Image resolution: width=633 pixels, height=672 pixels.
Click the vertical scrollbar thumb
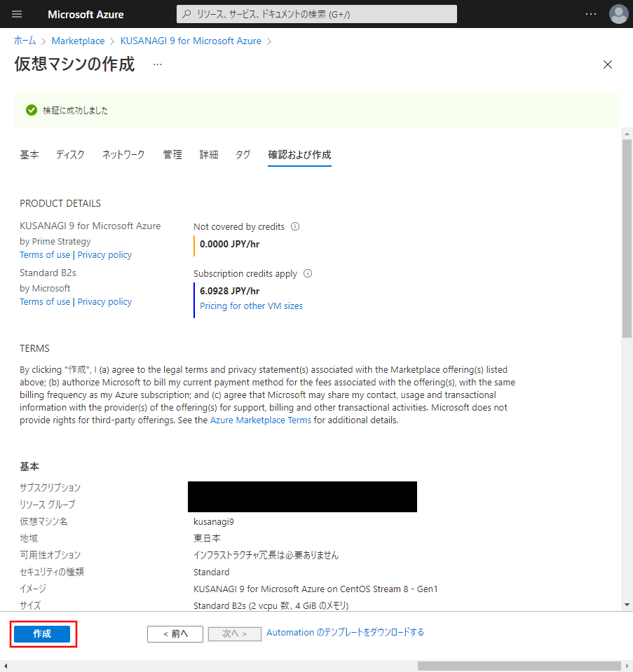pos(627,238)
